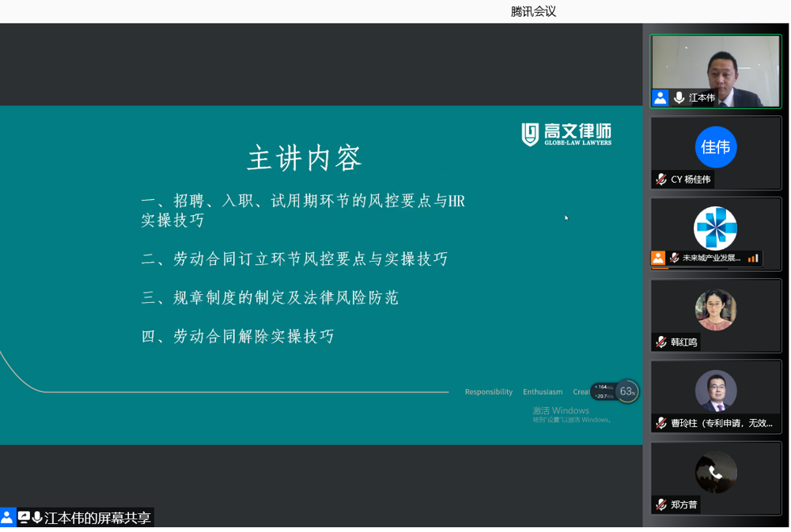Click the name label 韩红鸣
The height and width of the screenshot is (532, 791).
click(684, 342)
